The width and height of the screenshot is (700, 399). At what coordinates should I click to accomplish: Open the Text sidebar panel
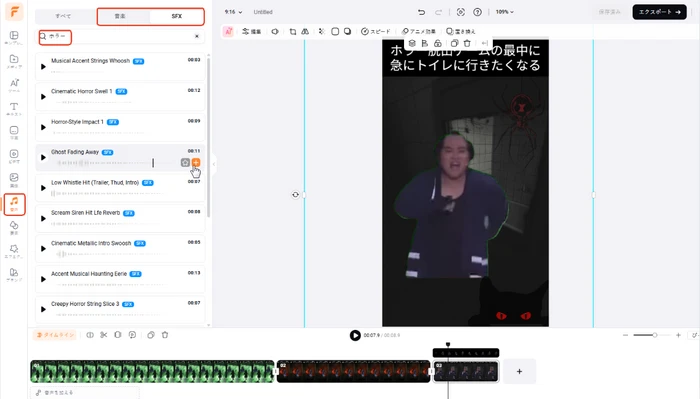tap(14, 109)
